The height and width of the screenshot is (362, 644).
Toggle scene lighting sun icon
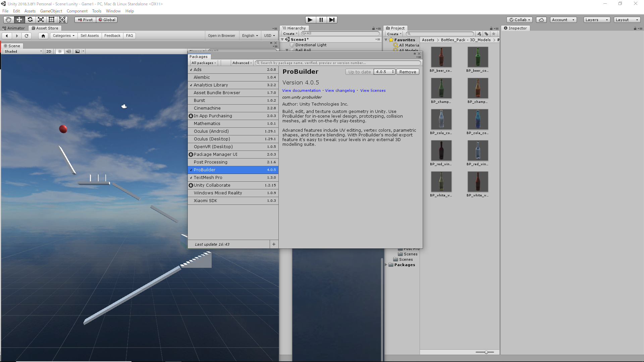click(60, 51)
